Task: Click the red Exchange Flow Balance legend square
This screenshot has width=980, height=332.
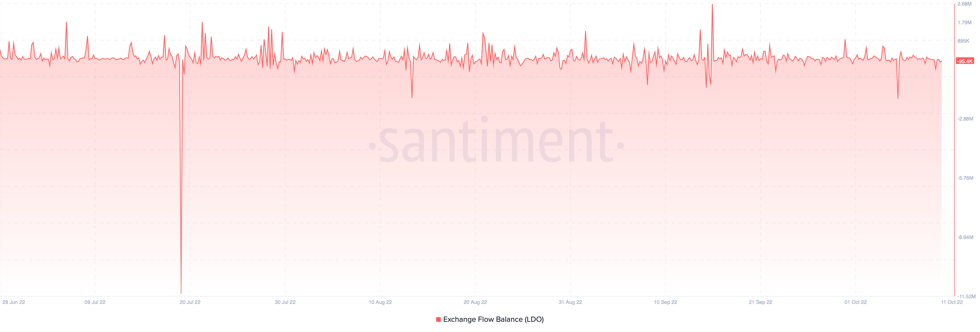Action: coord(438,319)
